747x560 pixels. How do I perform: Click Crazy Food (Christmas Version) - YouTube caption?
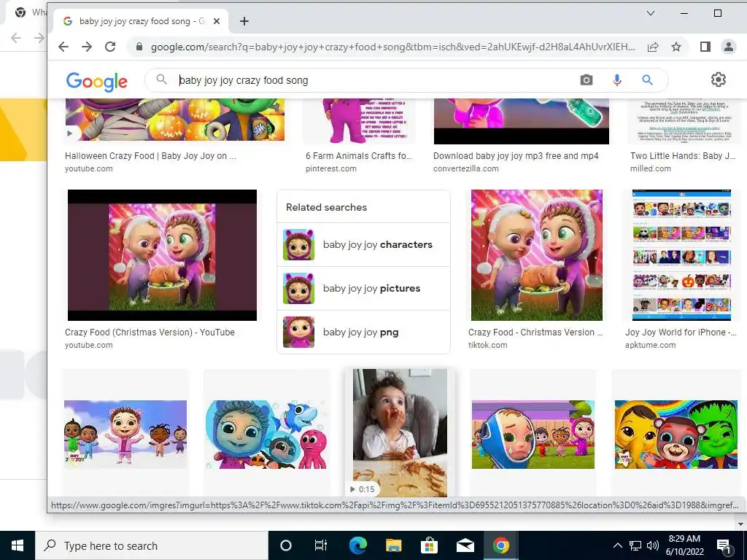coord(150,332)
